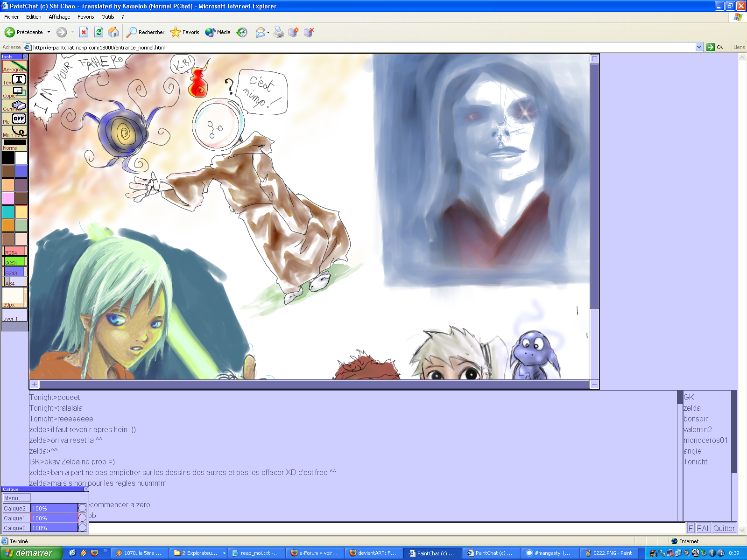Click the F button beside chat input
Screen dimensions: 747x560
pos(691,528)
